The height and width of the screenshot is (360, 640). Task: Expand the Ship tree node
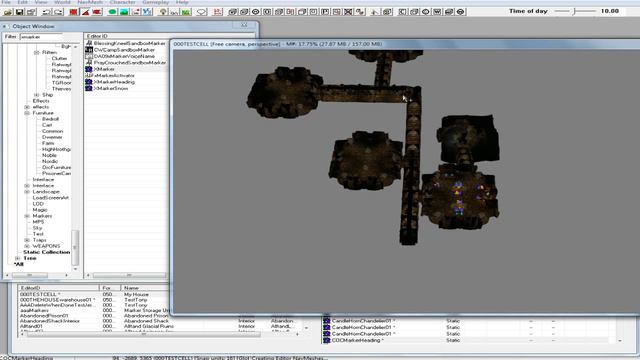[36, 95]
